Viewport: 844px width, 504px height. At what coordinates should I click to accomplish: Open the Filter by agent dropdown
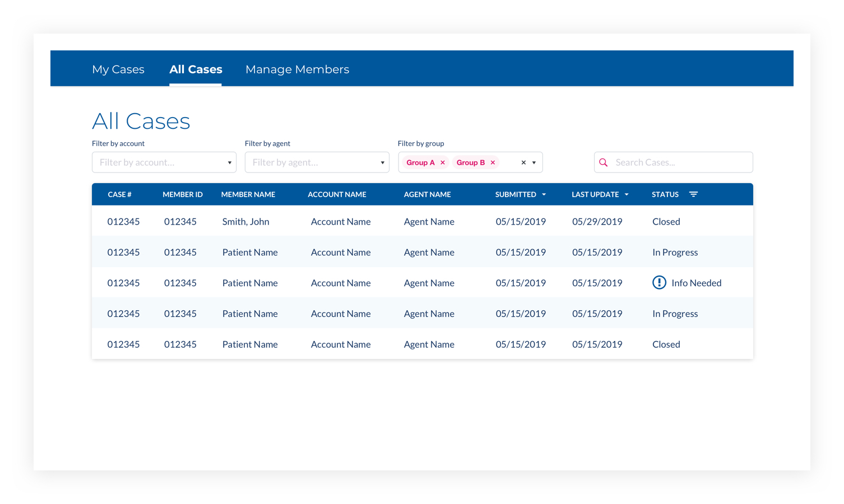(317, 162)
